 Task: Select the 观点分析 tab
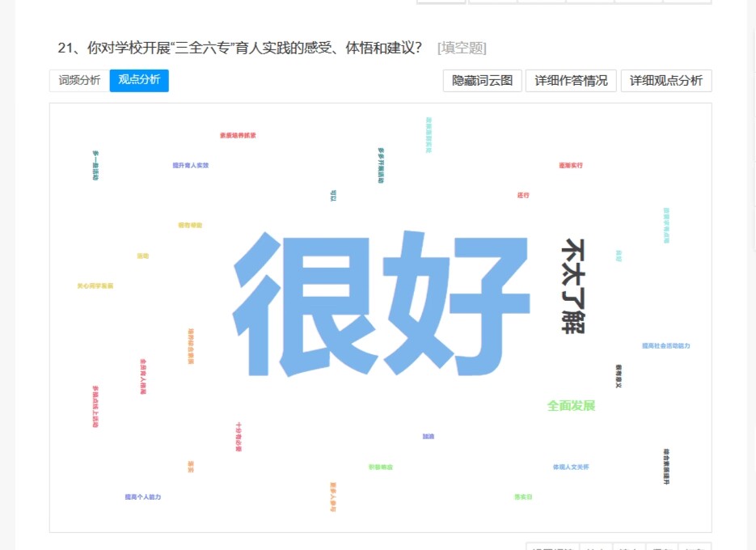coord(139,80)
